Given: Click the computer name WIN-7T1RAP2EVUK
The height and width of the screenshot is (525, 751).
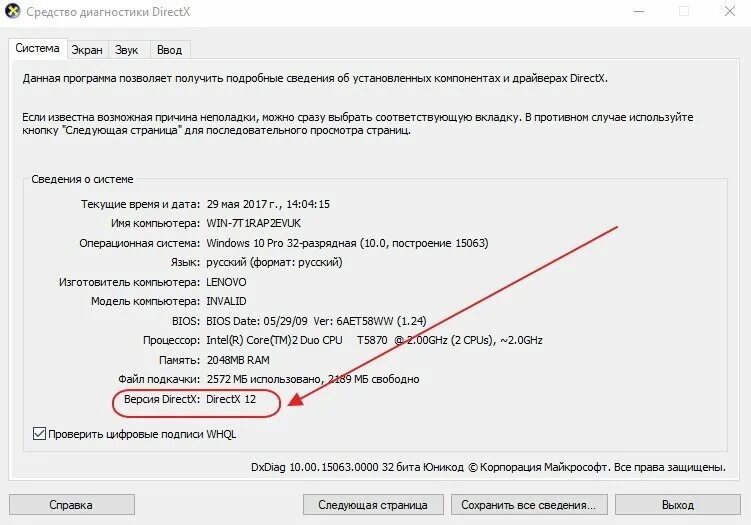Looking at the screenshot, I should click(x=254, y=223).
